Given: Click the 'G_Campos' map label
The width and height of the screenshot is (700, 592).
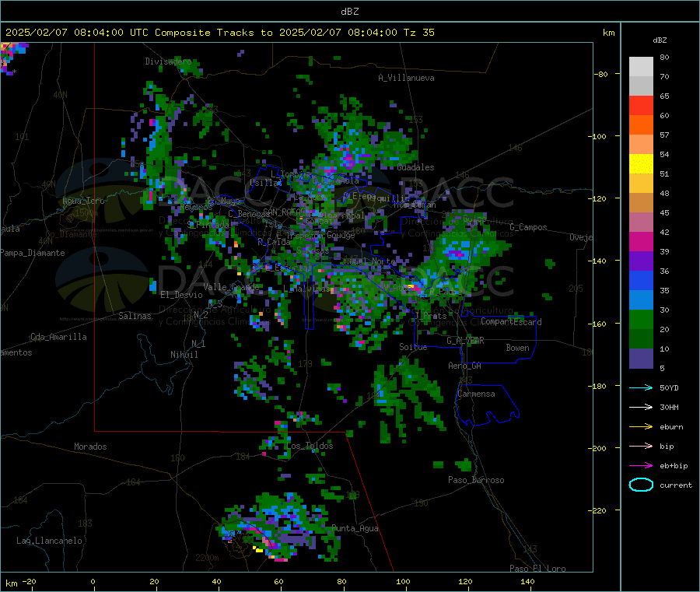Looking at the screenshot, I should 528,227.
